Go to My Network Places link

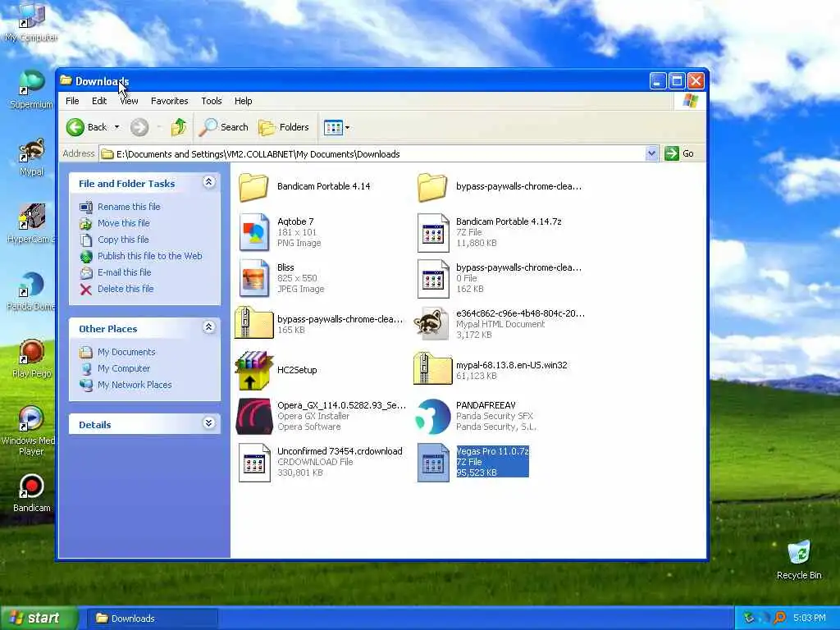coord(135,385)
